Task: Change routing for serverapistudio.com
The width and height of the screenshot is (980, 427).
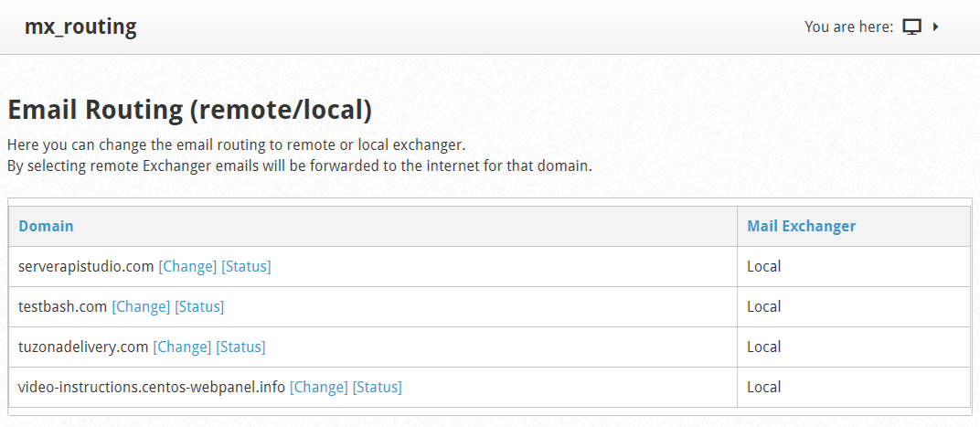Action: pos(187,266)
